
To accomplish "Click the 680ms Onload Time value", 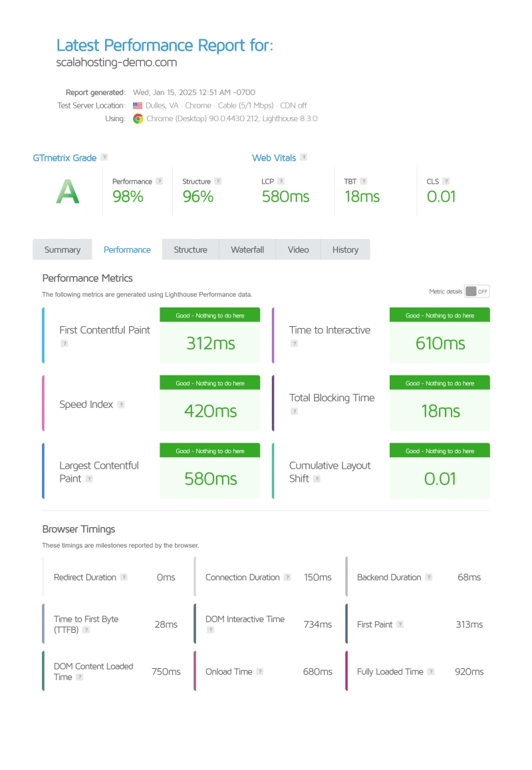I will [x=317, y=672].
